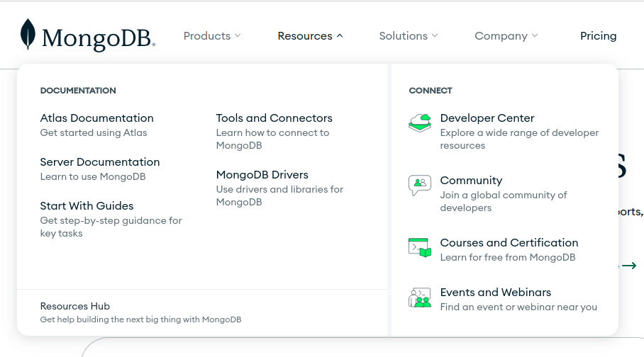This screenshot has width=644, height=357.
Task: Click 'Learn for free from MongoDB' text
Action: click(x=508, y=258)
